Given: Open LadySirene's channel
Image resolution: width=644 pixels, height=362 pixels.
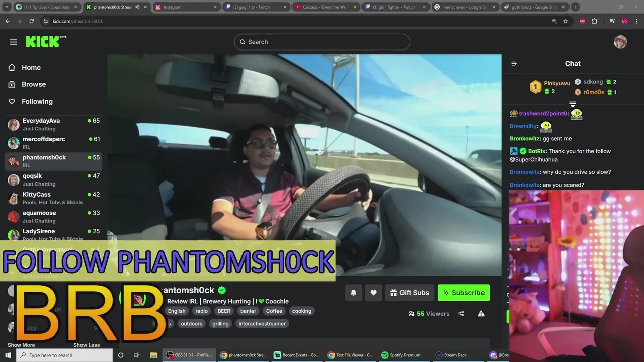Looking at the screenshot, I should pyautogui.click(x=54, y=234).
